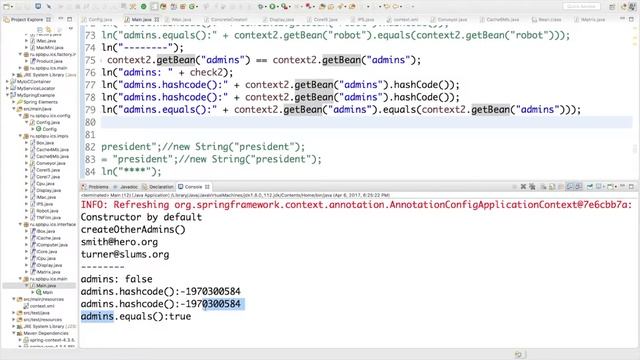The height and width of the screenshot is (360, 640).
Task: Collapse ru.spbpu.ics.impls package
Action: 20,136
